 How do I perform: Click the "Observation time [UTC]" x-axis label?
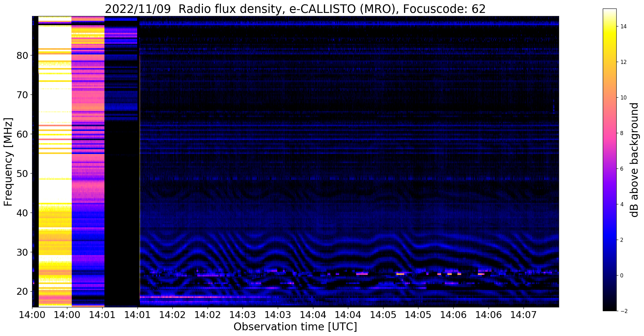[x=295, y=327]
